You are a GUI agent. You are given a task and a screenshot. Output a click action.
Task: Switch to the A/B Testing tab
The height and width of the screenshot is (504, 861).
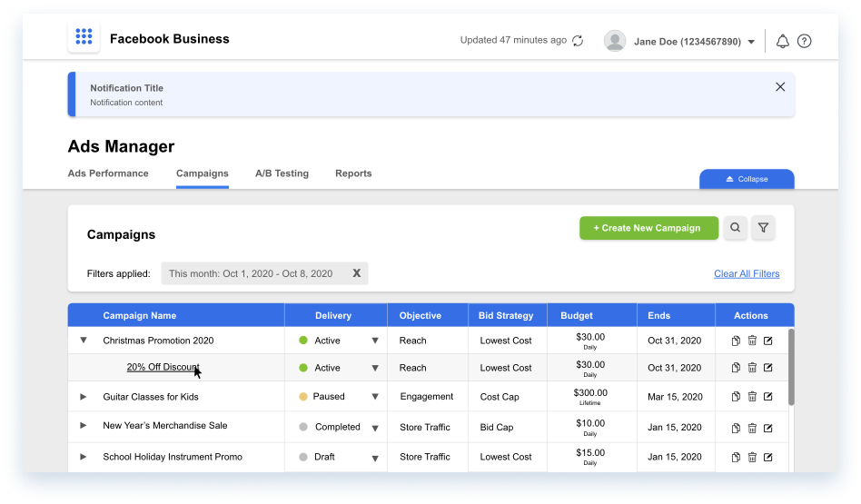pos(282,173)
